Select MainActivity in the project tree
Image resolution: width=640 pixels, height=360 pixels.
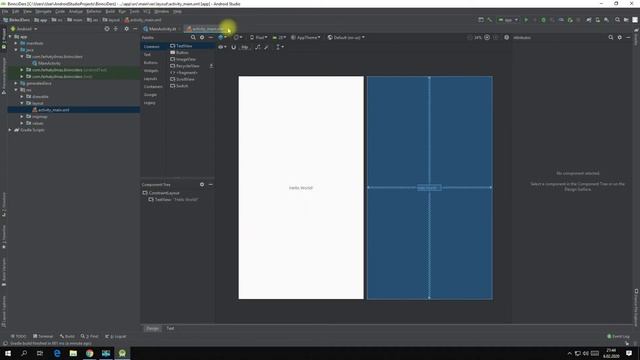tap(46, 63)
